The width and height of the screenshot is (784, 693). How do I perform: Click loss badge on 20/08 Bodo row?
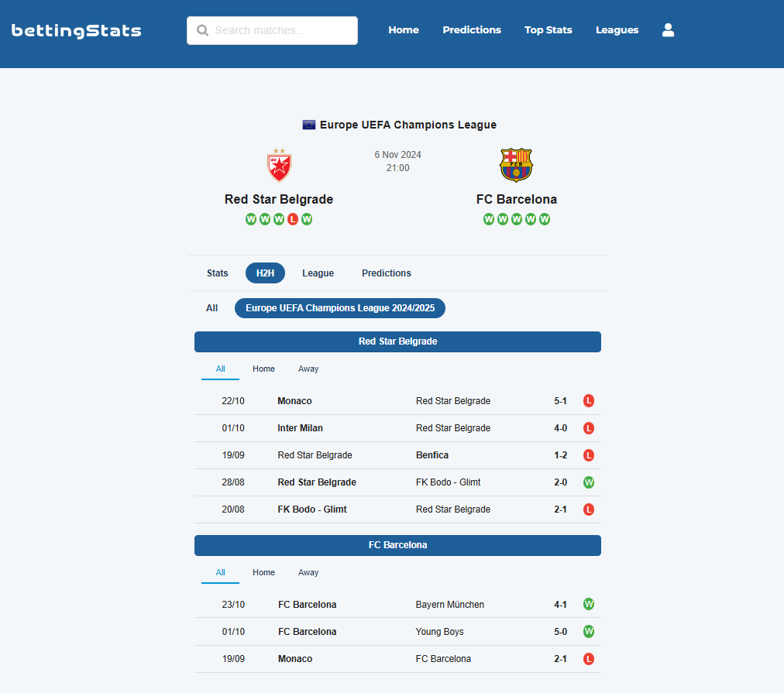click(x=589, y=509)
